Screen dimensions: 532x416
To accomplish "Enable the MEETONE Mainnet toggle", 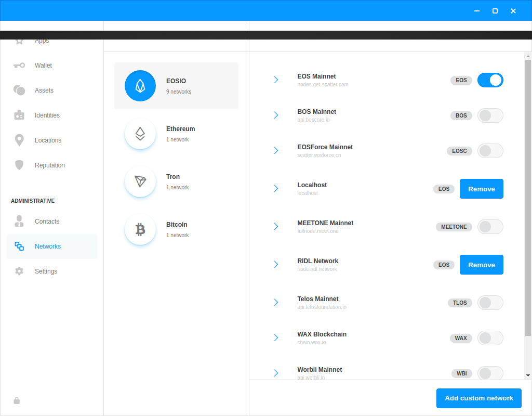I will point(490,227).
